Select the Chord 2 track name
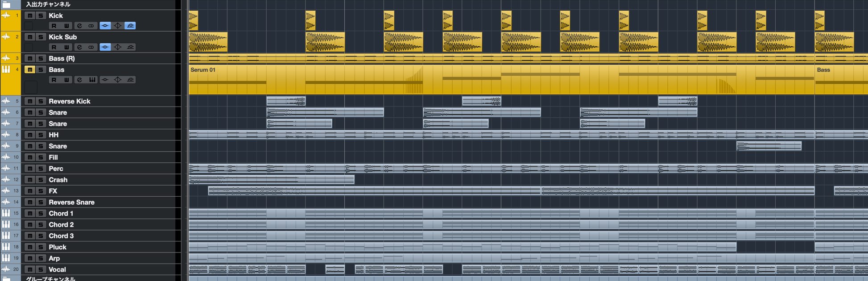Viewport: 868px width, 281px height. pos(61,225)
